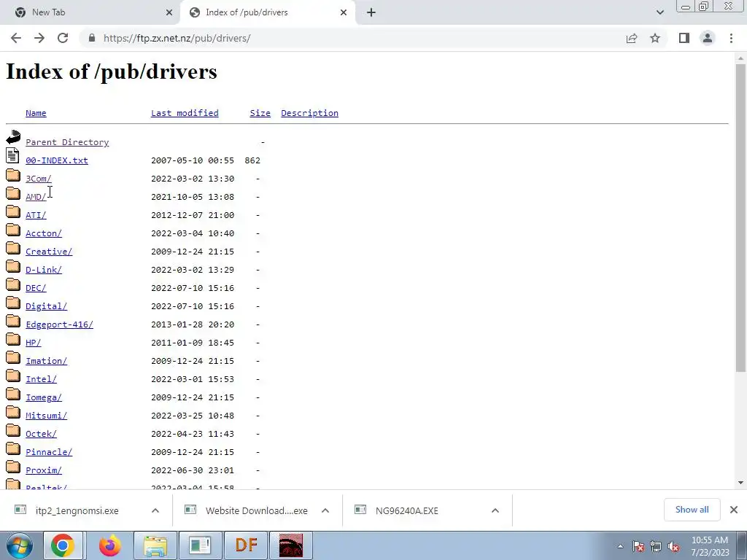Screen dimensions: 747x560
Task: Click the browser Back arrow
Action: (16, 38)
